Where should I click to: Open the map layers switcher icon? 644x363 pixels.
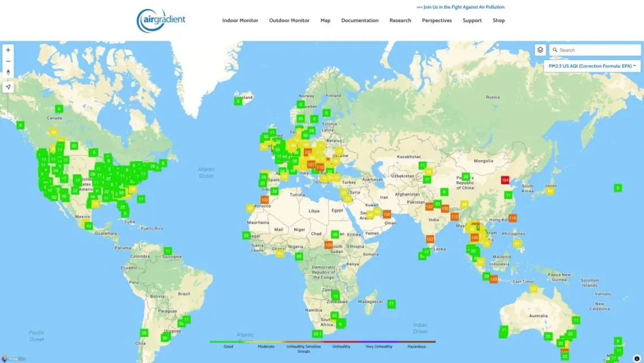pos(539,50)
